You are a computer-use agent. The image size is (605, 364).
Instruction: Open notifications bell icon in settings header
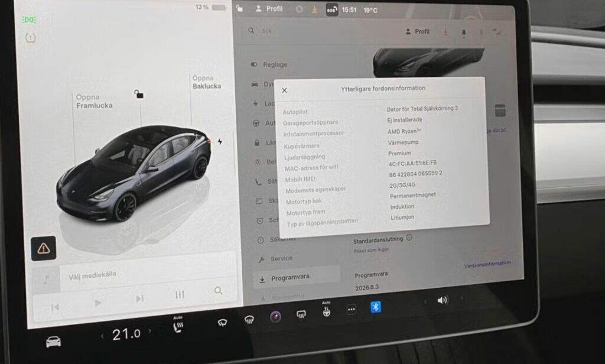tap(464, 33)
